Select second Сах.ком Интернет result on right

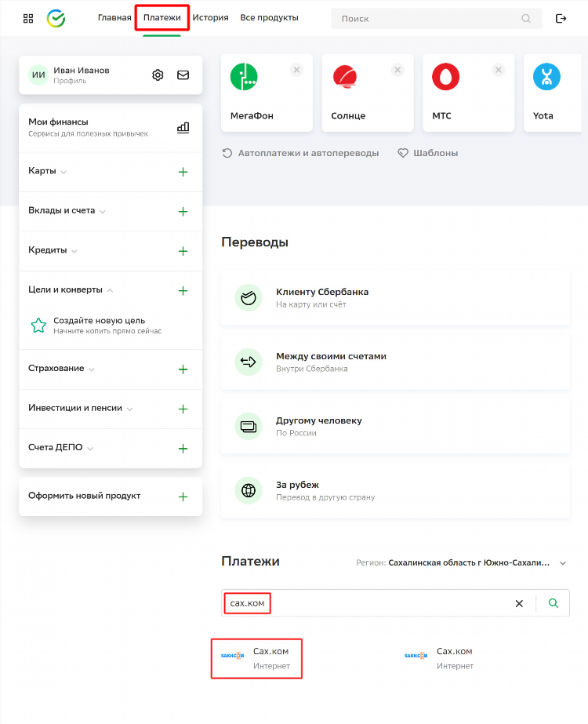439,658
